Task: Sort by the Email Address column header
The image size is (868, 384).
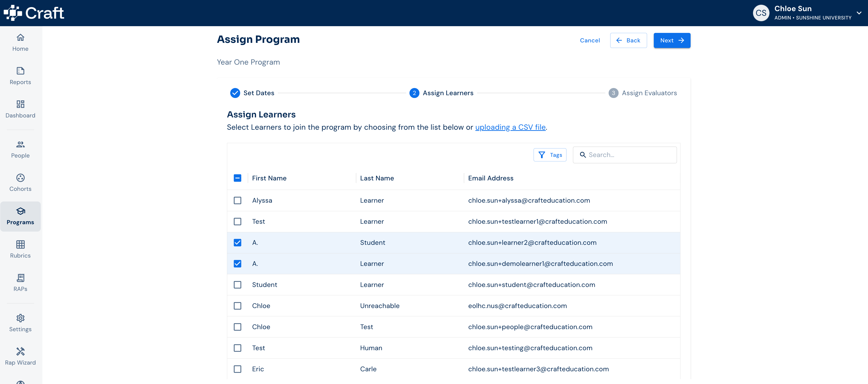Action: 491,178
